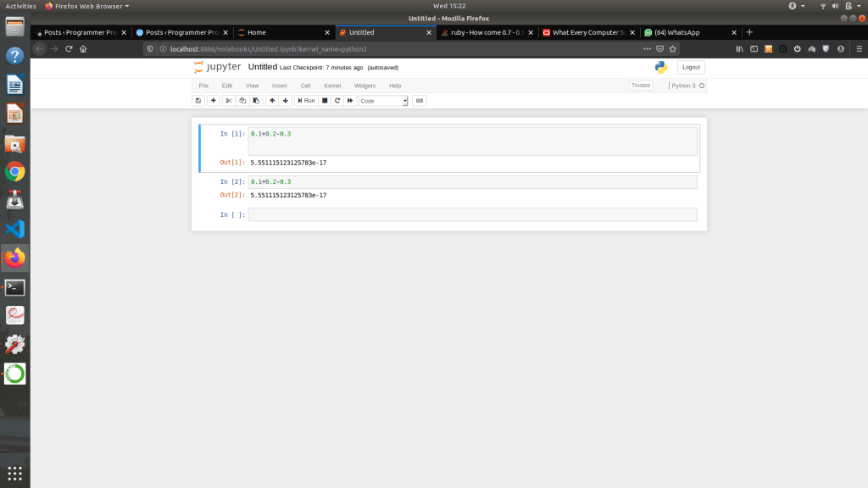Click restart and run all fast-forward icon
This screenshot has width=868, height=488.
(x=350, y=101)
